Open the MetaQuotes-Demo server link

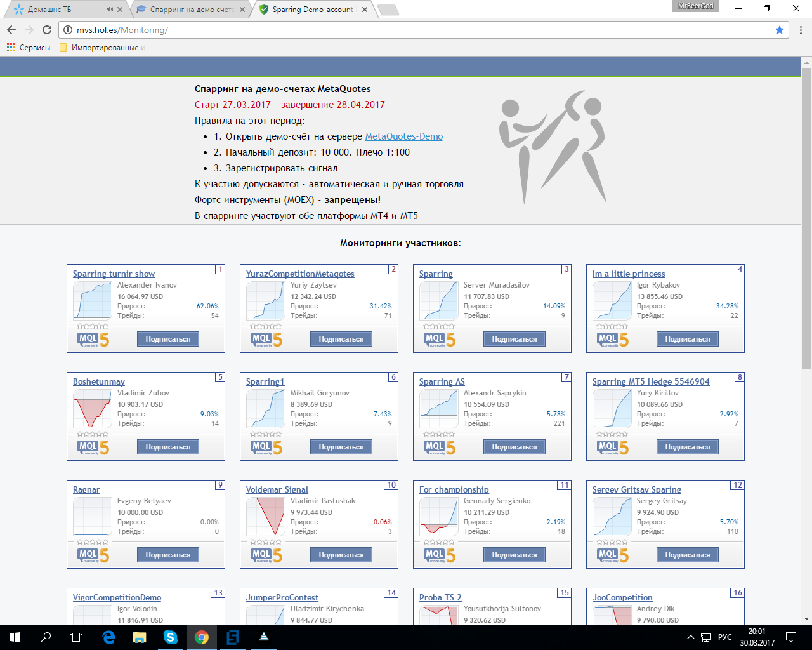tap(404, 136)
